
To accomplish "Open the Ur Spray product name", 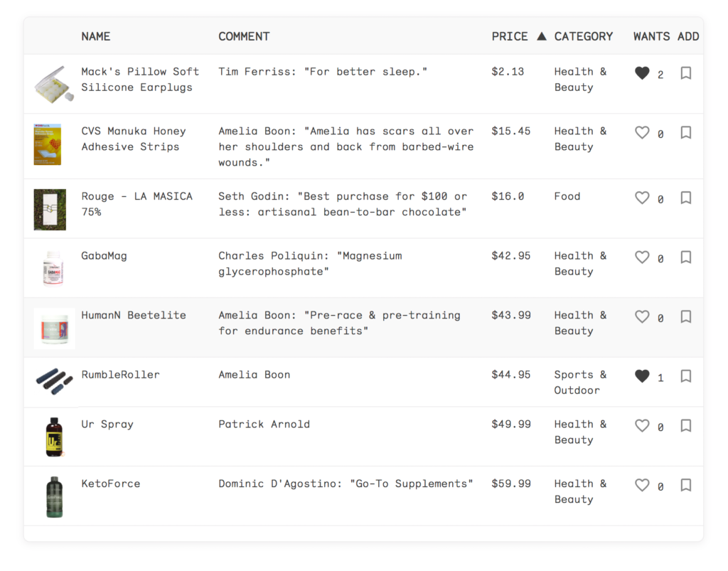I will pos(107,425).
